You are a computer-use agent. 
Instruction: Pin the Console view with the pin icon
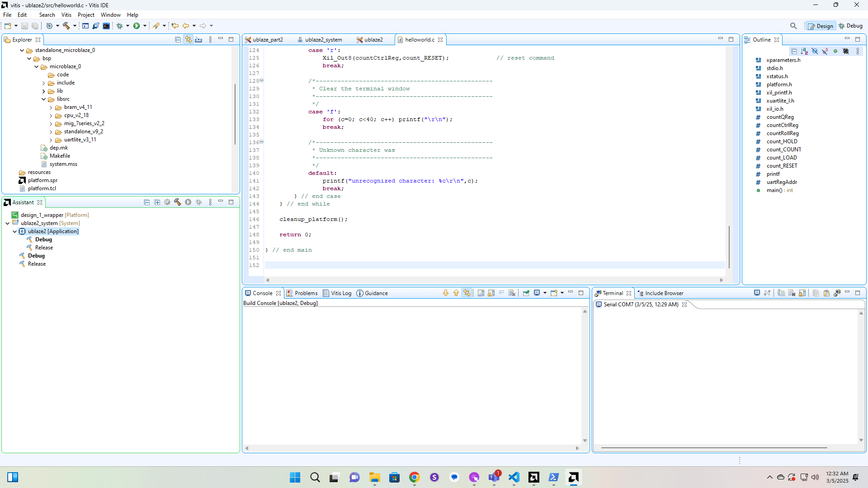526,293
